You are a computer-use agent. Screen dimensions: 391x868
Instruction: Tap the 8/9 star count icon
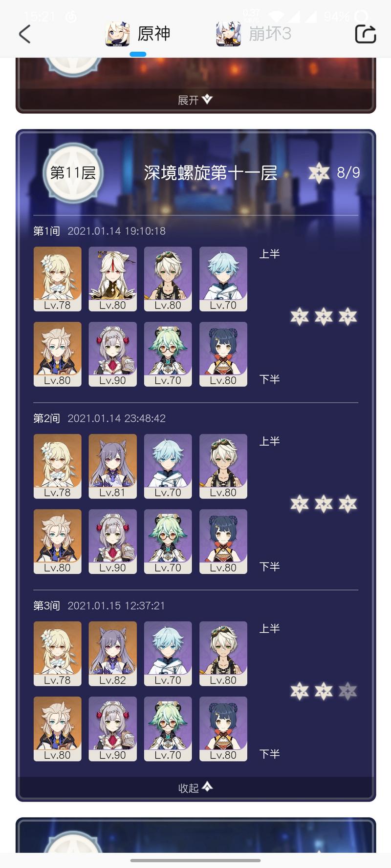pos(319,173)
